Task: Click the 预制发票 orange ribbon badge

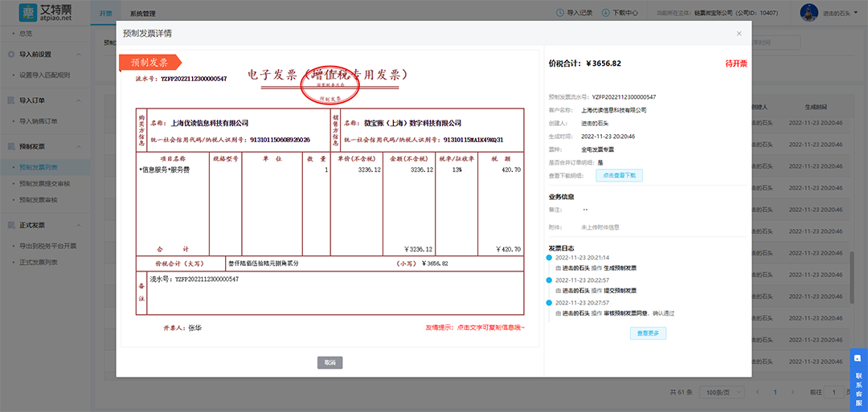Action: (150, 63)
